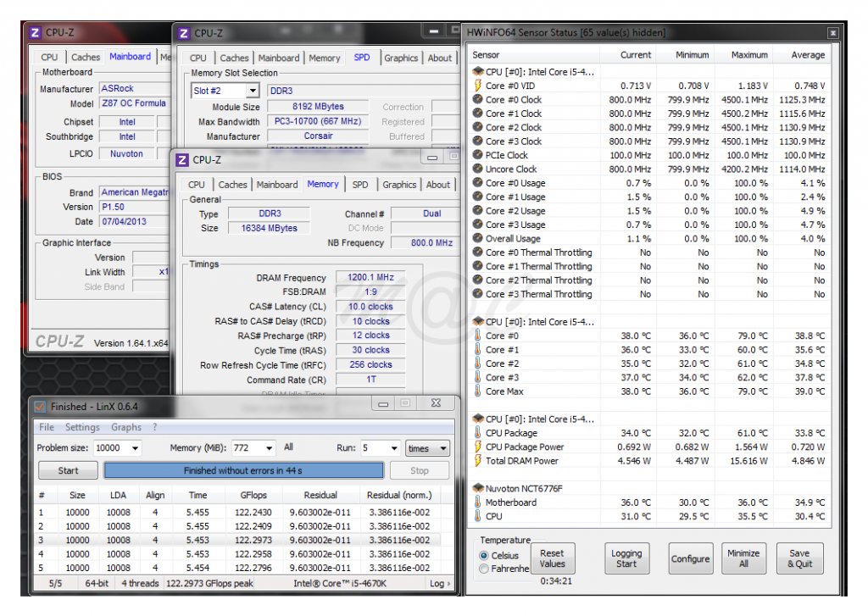
Task: Sort by the Maximum column header
Action: click(748, 55)
